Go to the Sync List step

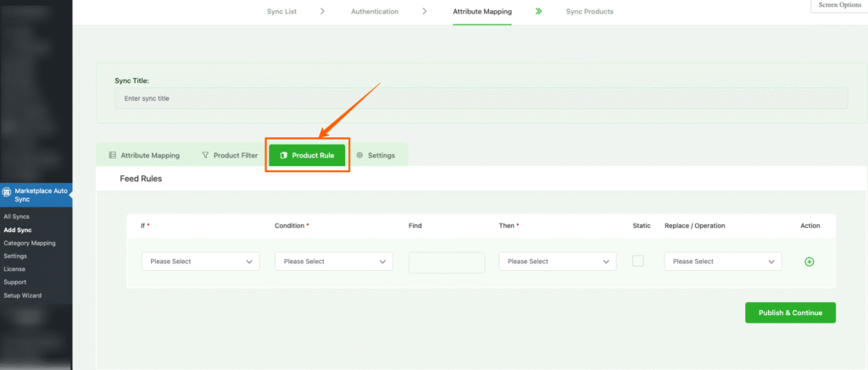coord(281,11)
